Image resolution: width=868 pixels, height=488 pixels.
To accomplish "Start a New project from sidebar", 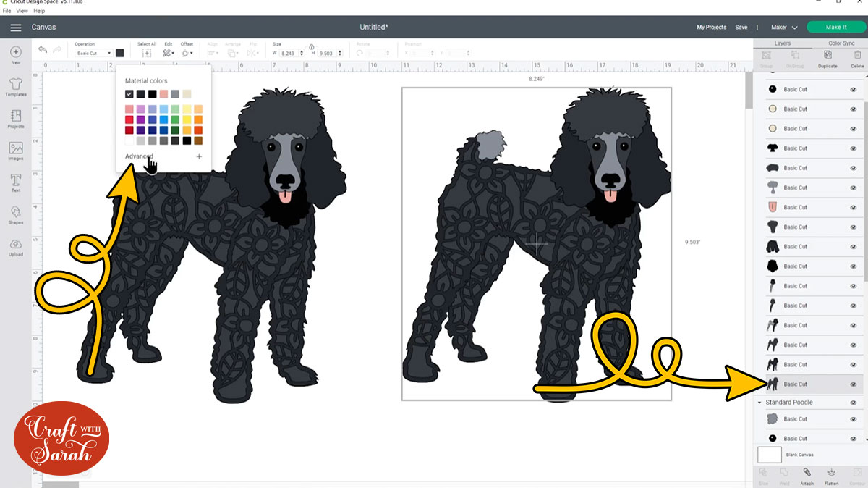I will [x=16, y=55].
